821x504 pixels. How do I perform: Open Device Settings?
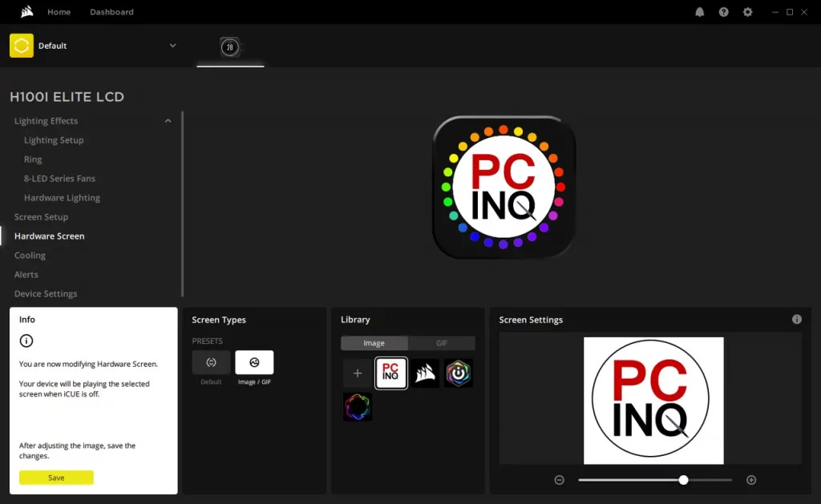click(46, 293)
